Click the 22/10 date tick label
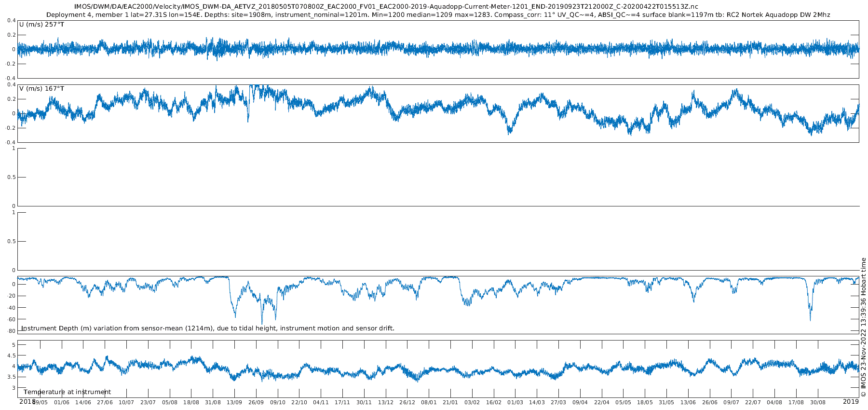Screen dimensions: 868x410 (x=299, y=402)
